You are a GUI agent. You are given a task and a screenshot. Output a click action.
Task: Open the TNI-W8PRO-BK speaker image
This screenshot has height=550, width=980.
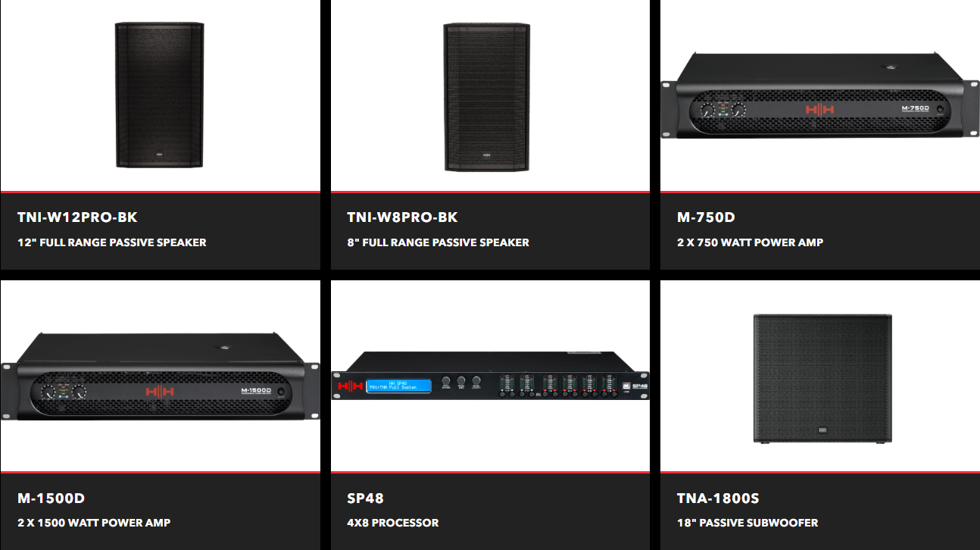point(487,96)
